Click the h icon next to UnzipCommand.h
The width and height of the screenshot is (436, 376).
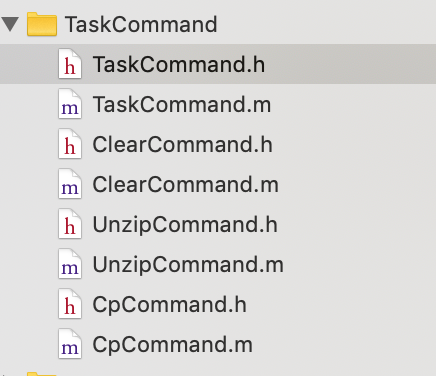click(70, 224)
